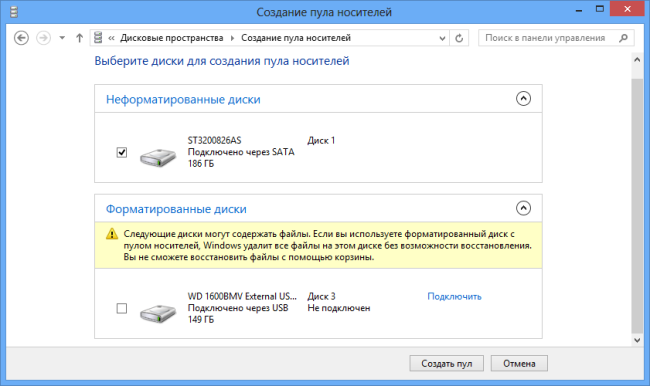Click the vertical scrollbar thumb
650x386 pixels.
pyautogui.click(x=637, y=205)
